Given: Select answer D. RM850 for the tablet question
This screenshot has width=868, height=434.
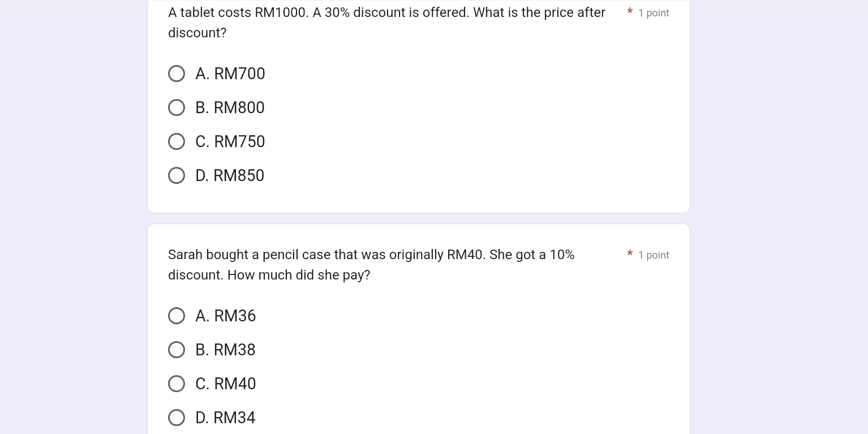Looking at the screenshot, I should pyautogui.click(x=177, y=175).
